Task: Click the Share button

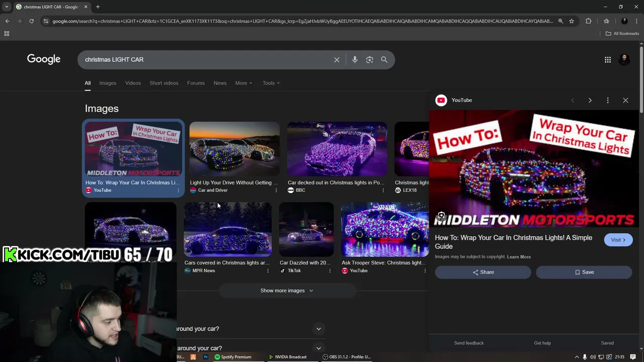Action: pyautogui.click(x=483, y=273)
